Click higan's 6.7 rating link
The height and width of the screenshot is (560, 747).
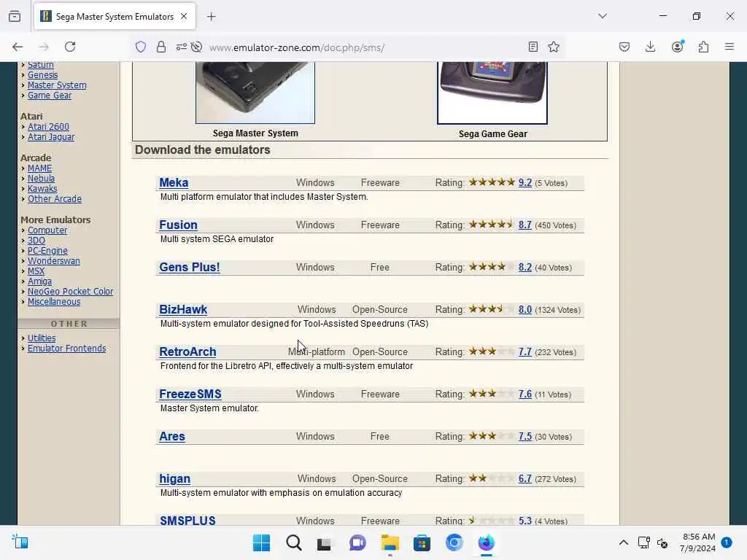[525, 478]
